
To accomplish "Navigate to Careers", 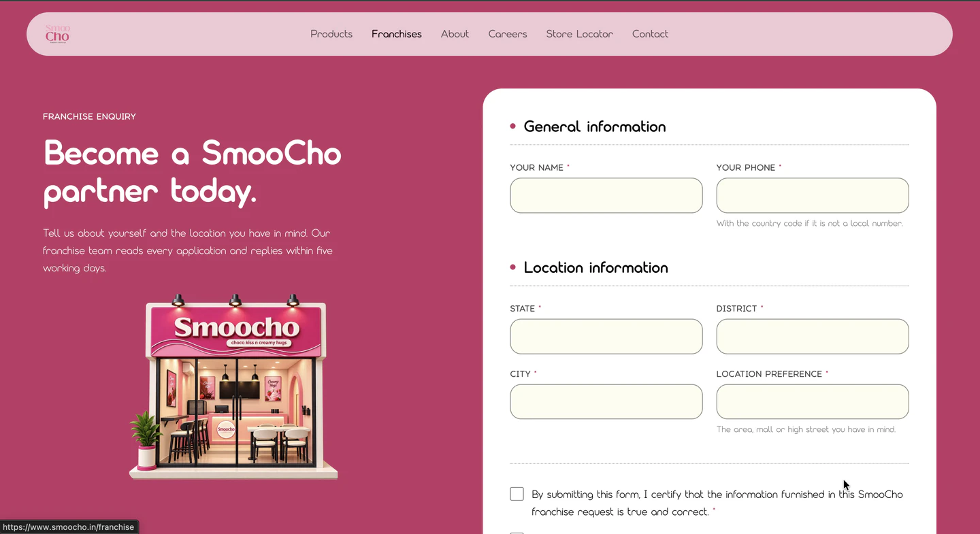I will click(508, 34).
